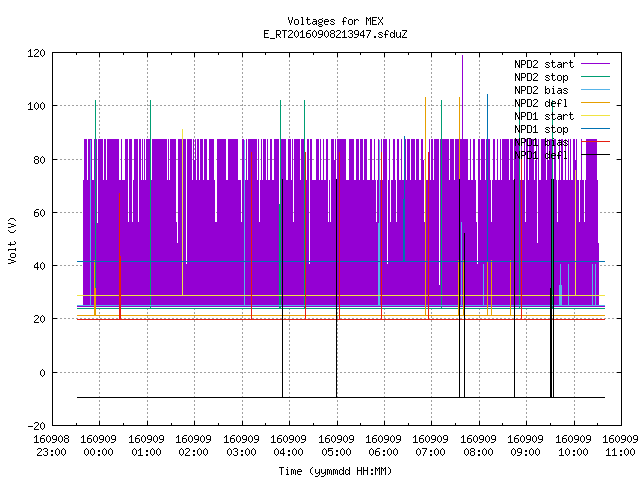640x480 pixels.
Task: Click the '160908 23:00' x-axis tick label
Action: (51, 445)
